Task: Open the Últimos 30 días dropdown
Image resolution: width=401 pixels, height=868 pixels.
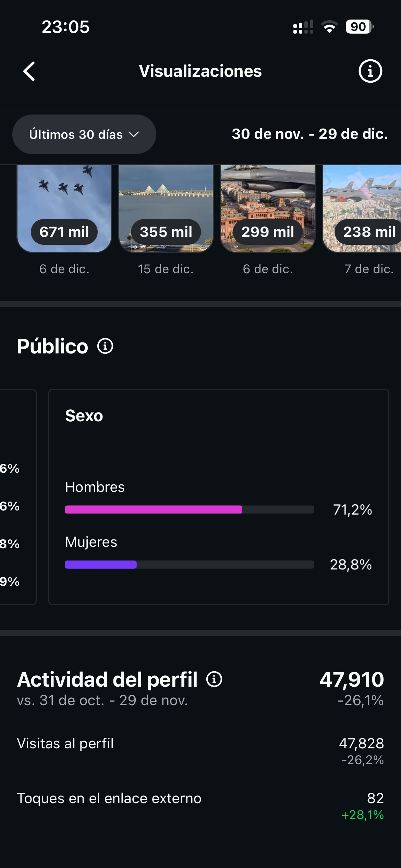Action: coord(84,134)
